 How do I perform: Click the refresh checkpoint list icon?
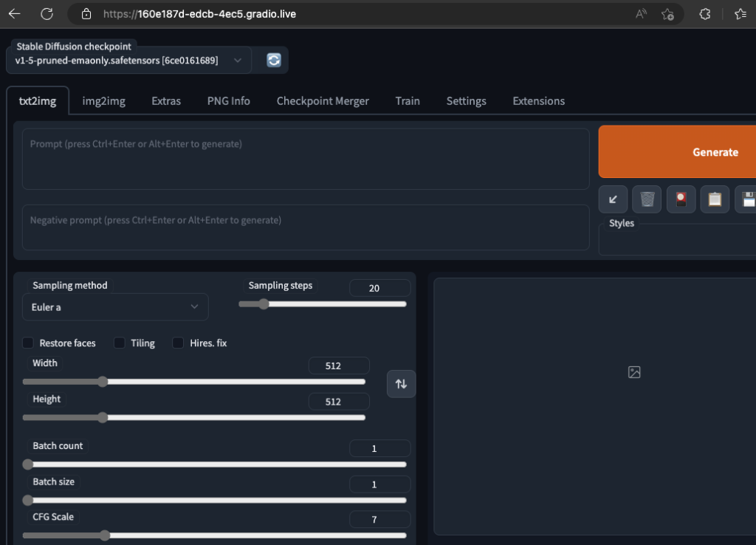tap(274, 61)
